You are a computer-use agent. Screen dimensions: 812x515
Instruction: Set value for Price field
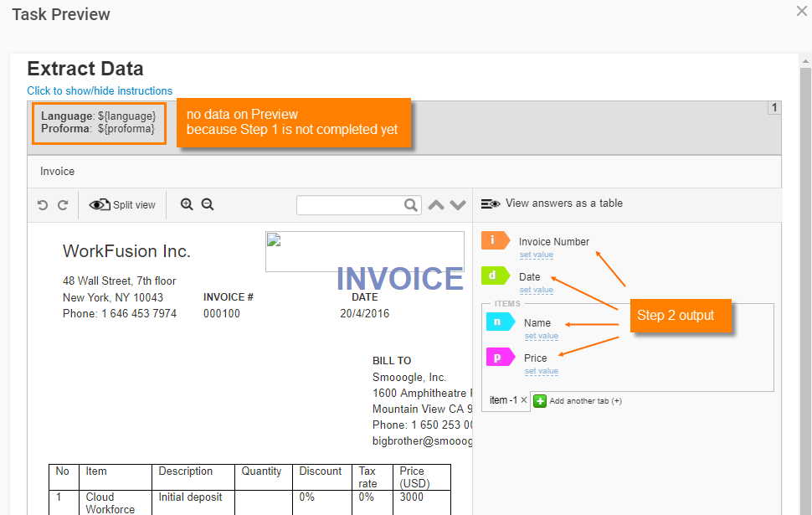tap(541, 372)
